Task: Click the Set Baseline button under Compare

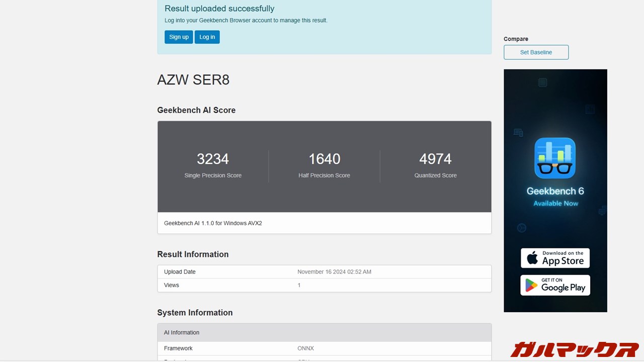Action: (x=536, y=52)
